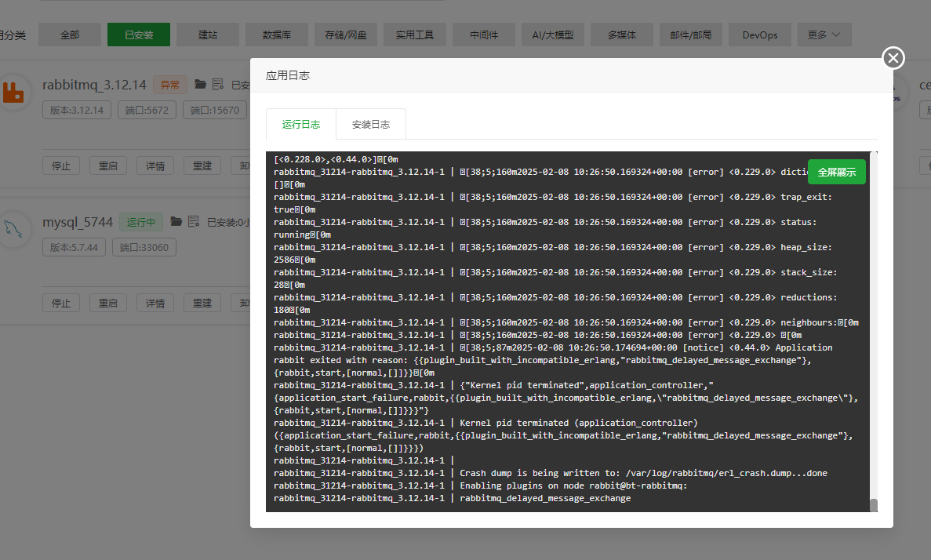Click the mysql_5744 运行中 status badge
Screen dimensions: 931x560
point(140,222)
